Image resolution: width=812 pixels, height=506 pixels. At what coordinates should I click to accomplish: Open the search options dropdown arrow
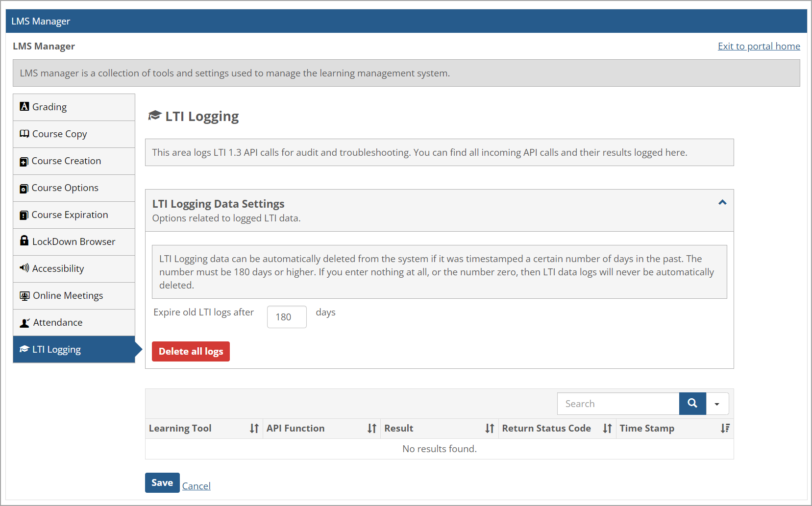[717, 403]
